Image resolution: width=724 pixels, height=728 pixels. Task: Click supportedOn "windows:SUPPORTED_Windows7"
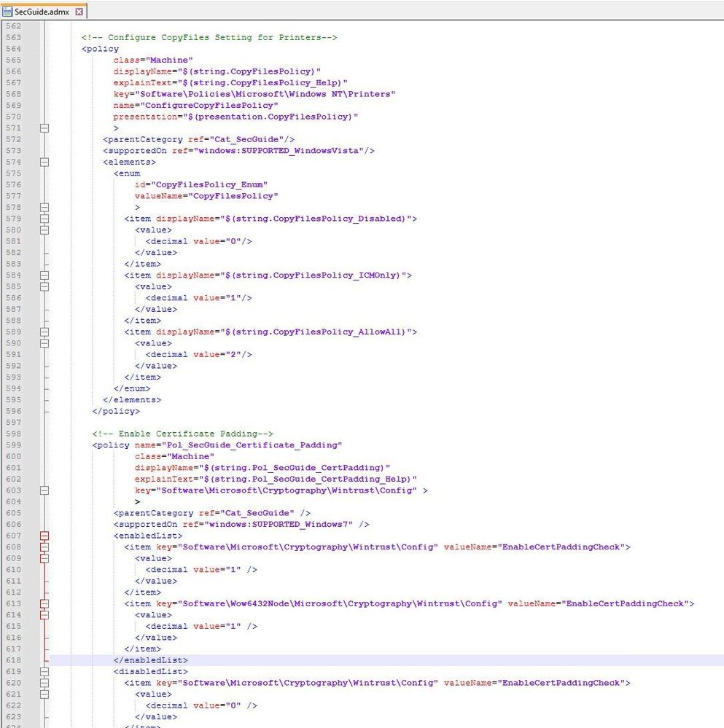[x=241, y=525]
